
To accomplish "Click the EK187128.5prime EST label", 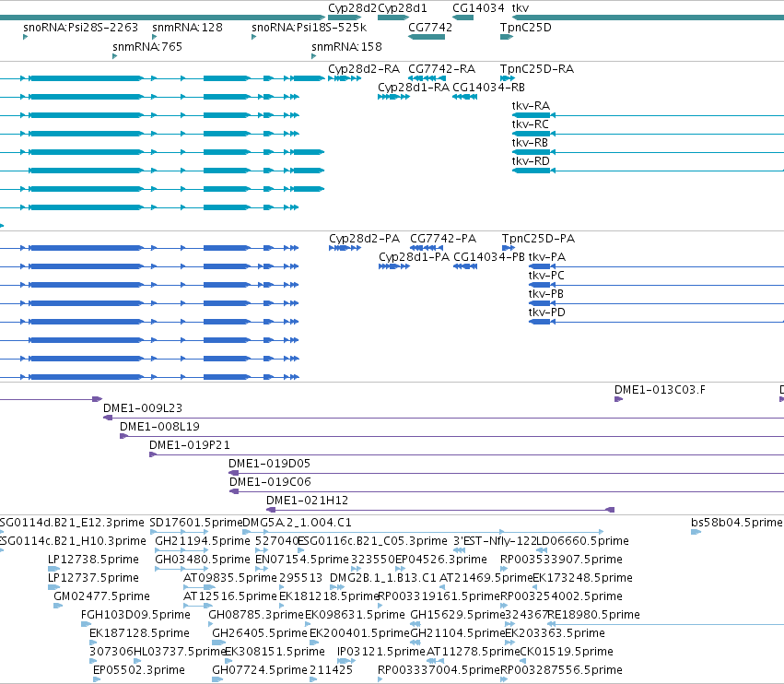I will point(139,633).
